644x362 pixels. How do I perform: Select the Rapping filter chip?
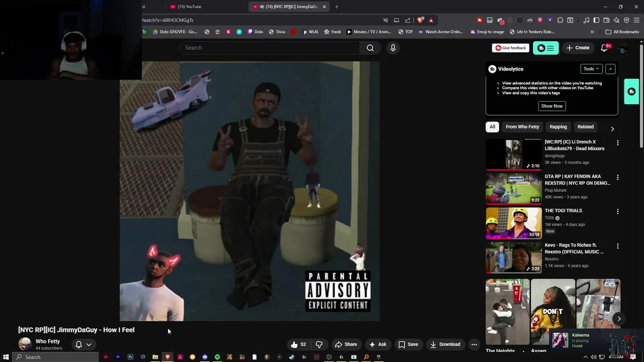[558, 127]
